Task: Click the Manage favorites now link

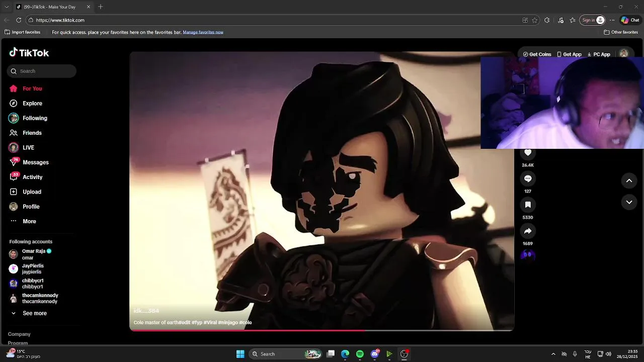Action: click(203, 32)
